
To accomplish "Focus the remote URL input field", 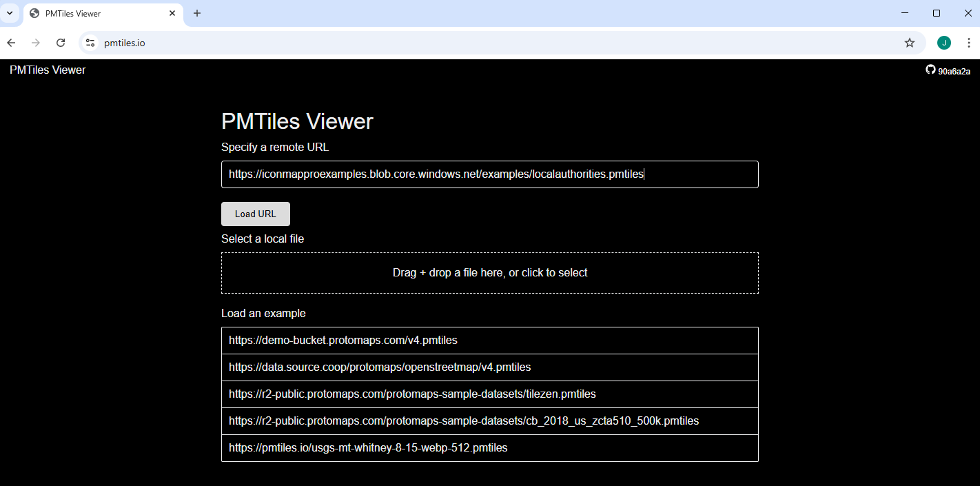I will (x=489, y=174).
